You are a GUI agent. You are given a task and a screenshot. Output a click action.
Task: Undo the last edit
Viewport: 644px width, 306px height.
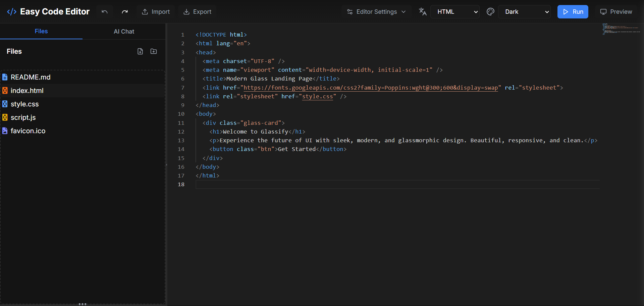pyautogui.click(x=105, y=12)
